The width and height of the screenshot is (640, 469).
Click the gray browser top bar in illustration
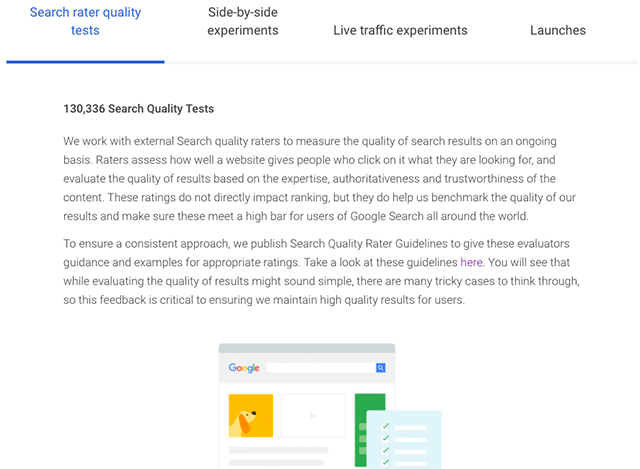click(307, 349)
